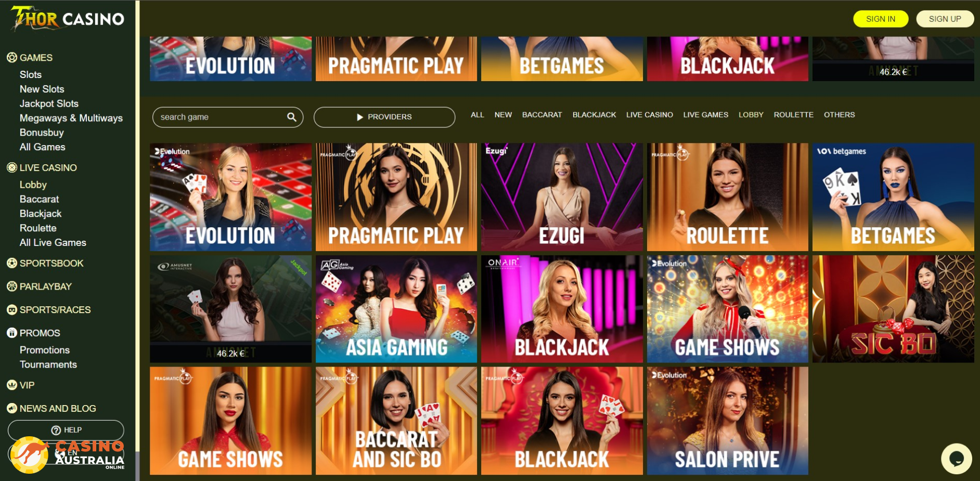Click the Games sidebar icon

click(12, 57)
